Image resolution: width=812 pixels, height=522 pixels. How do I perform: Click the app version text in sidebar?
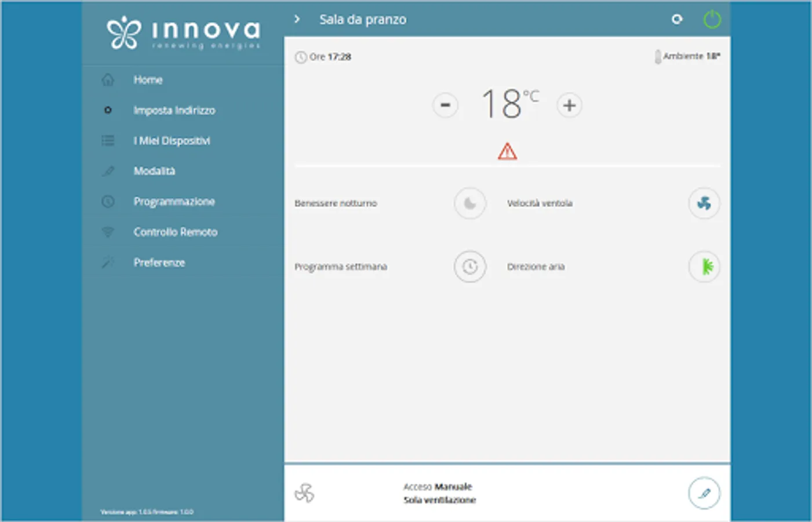coord(147,512)
